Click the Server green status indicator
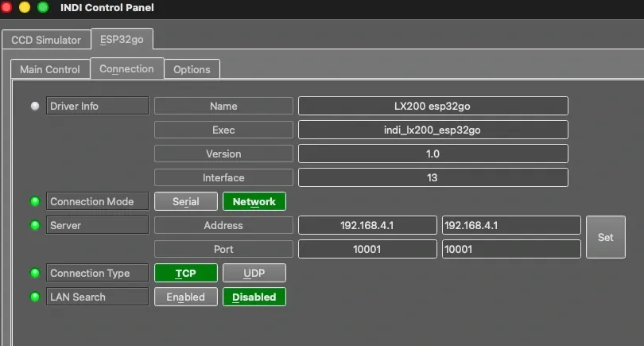Viewport: 644px width, 346px height. coord(35,225)
